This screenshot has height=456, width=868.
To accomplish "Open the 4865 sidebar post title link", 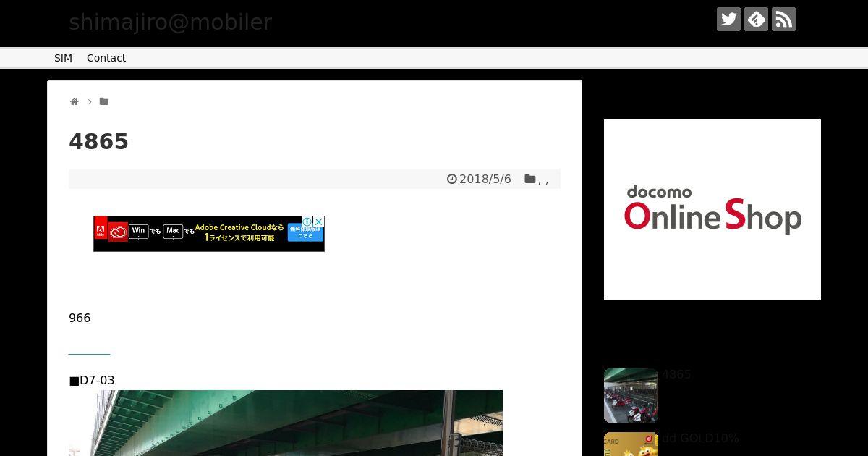I will point(676,375).
